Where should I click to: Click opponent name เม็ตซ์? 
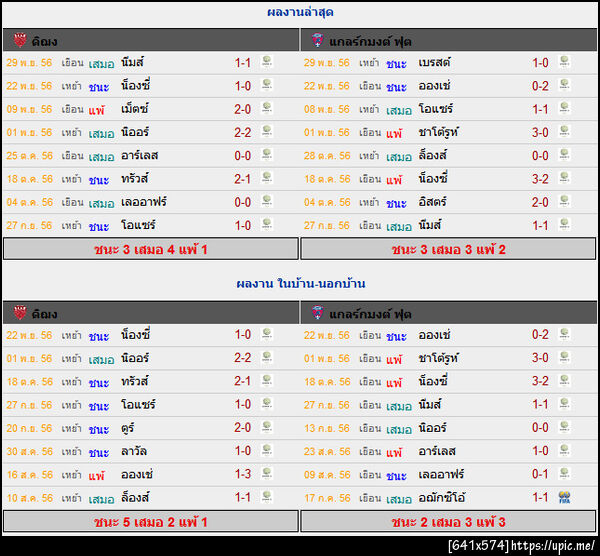135,109
